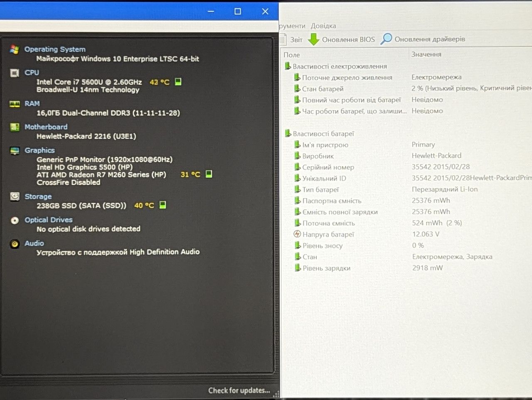Click the RAM module icon
Screen dimensions: 532x400
15,104
